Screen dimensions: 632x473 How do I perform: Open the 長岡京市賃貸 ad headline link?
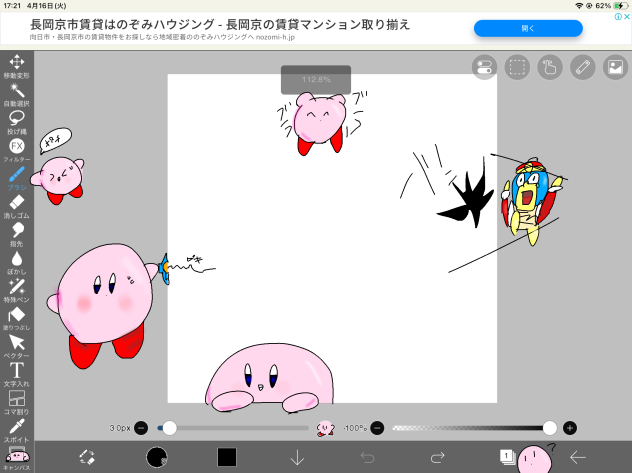[x=220, y=25]
